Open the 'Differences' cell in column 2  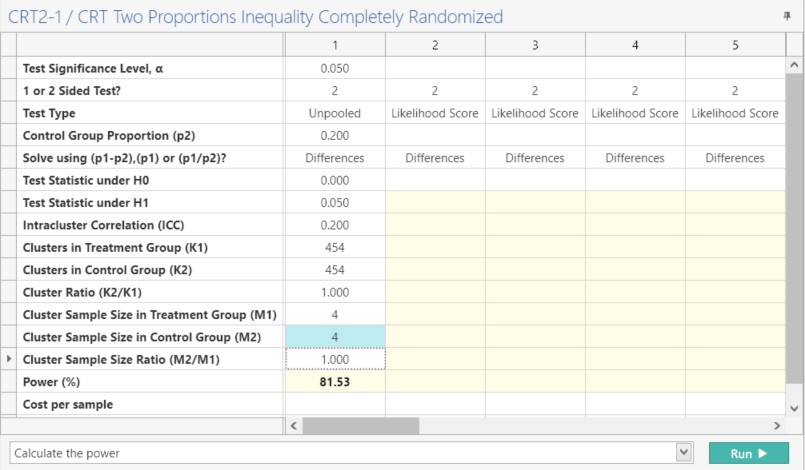[x=435, y=158]
